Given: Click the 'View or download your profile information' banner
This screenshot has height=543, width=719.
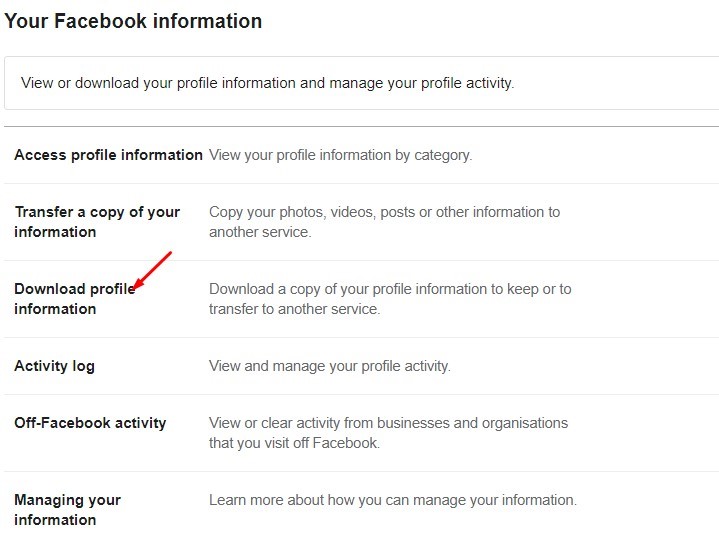Looking at the screenshot, I should [x=361, y=83].
